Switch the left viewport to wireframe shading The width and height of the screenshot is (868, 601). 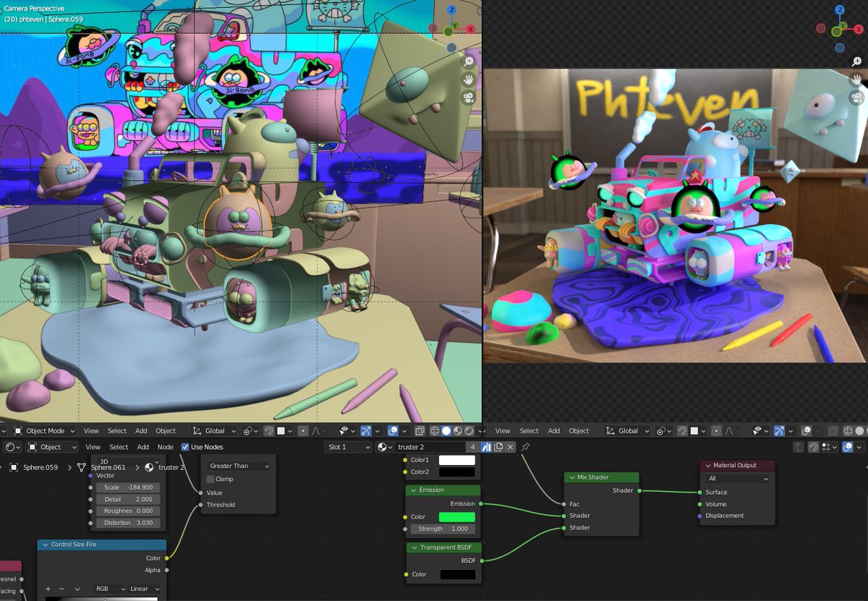[x=435, y=431]
